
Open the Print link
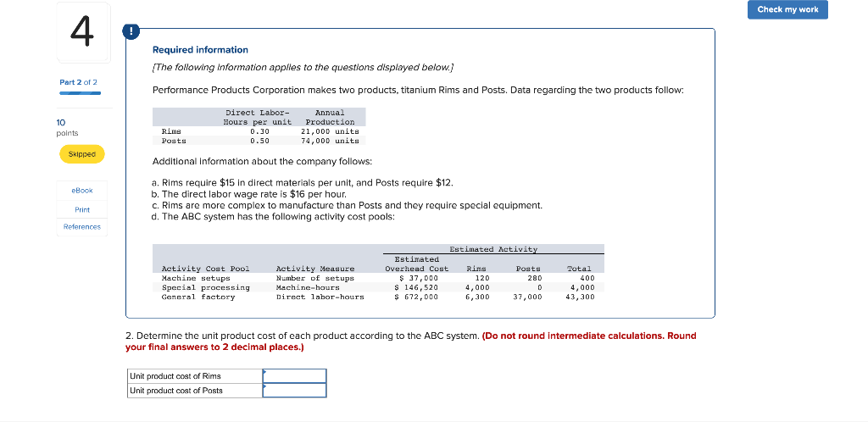tap(82, 209)
